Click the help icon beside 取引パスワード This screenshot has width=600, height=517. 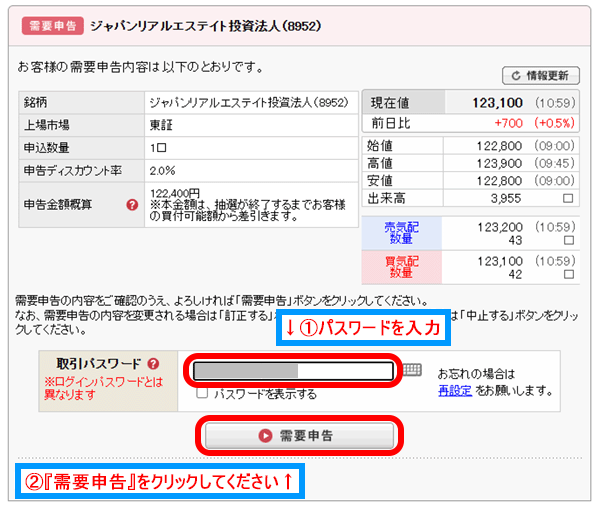coord(153,364)
